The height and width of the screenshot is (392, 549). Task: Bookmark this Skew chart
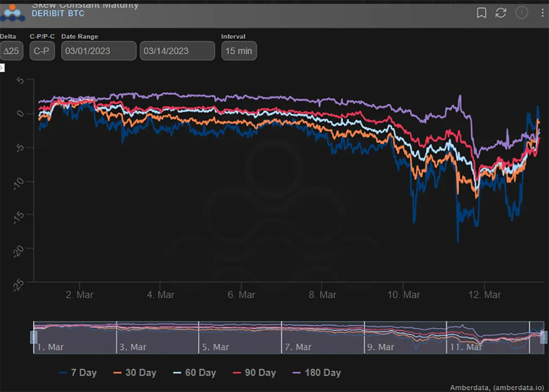point(482,13)
